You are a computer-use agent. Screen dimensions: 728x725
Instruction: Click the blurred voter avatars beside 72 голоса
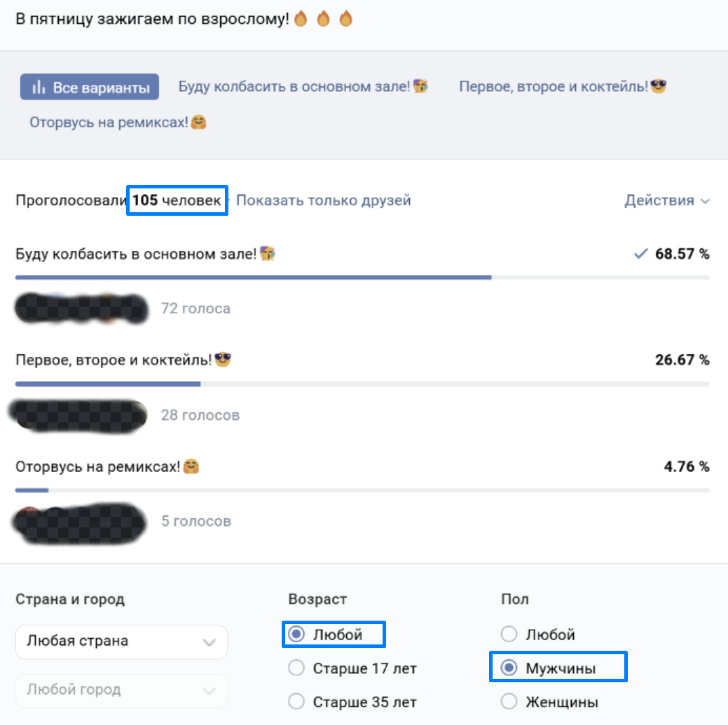coord(82,308)
